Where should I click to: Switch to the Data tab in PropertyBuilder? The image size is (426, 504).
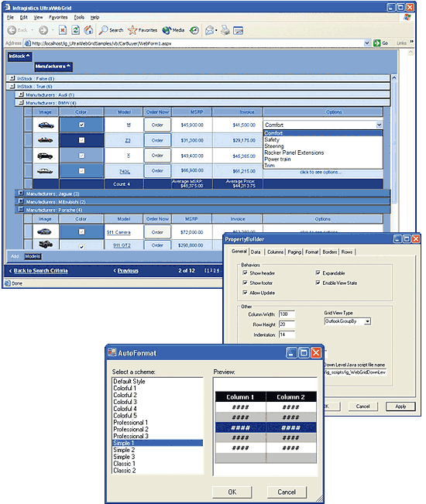(x=256, y=252)
